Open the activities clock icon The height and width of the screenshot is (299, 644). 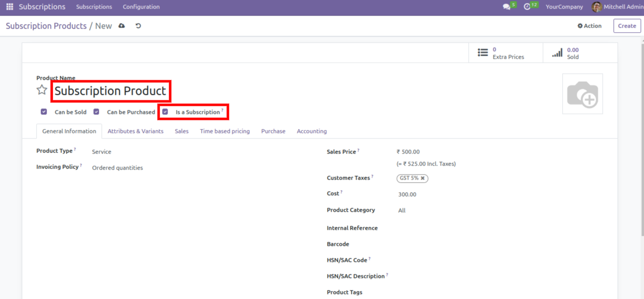527,7
